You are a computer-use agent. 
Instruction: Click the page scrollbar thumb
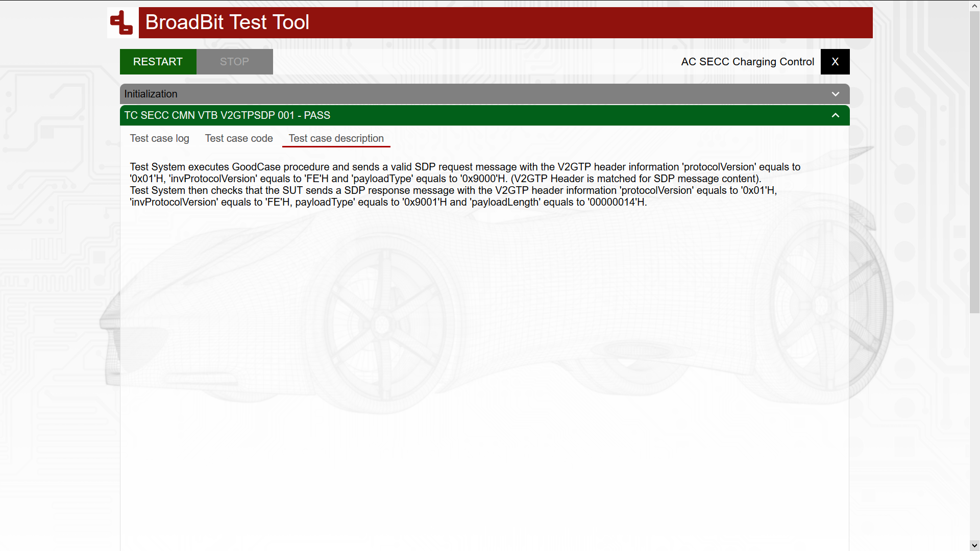click(x=974, y=162)
